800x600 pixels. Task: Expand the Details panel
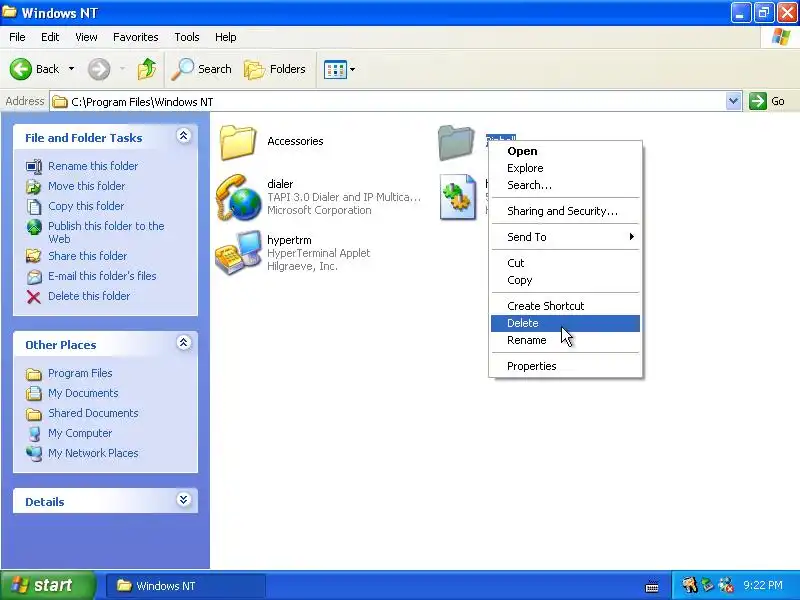coord(184,500)
